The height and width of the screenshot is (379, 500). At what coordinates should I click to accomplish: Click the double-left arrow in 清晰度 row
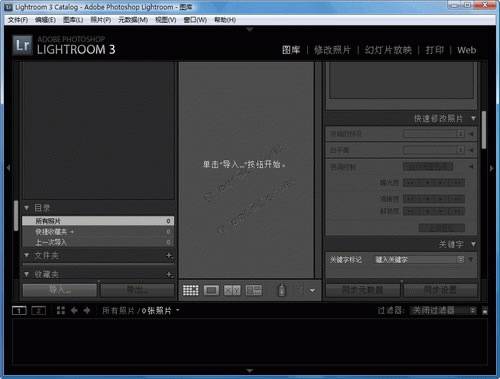tap(411, 199)
